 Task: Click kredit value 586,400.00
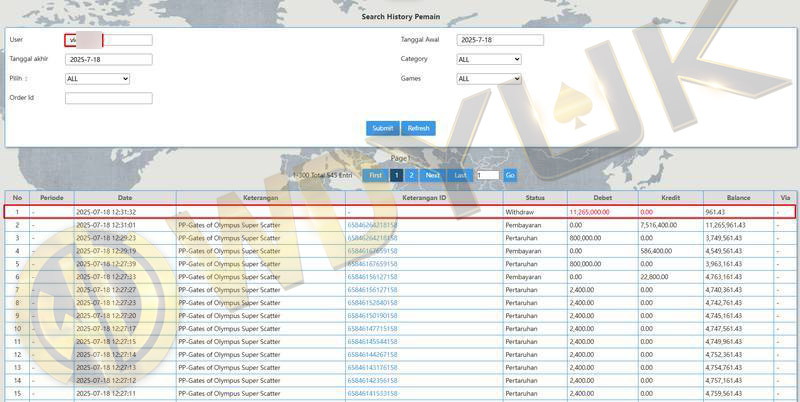[656, 251]
